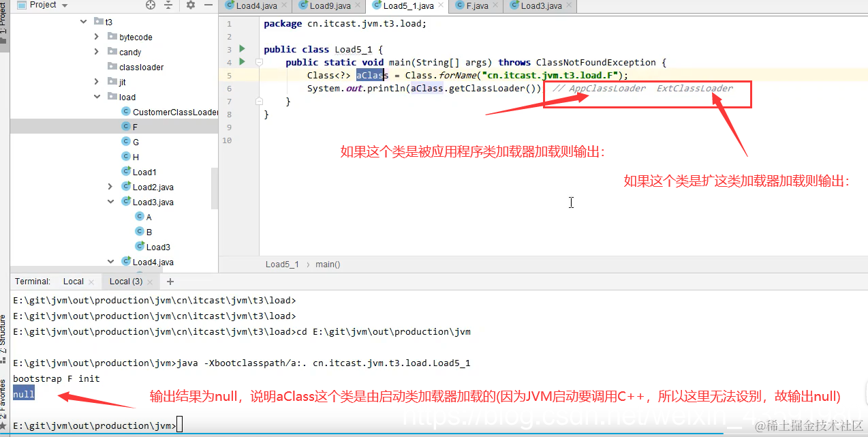868x437 pixels.
Task: Select the Load5_1.java editor tab
Action: click(x=408, y=6)
